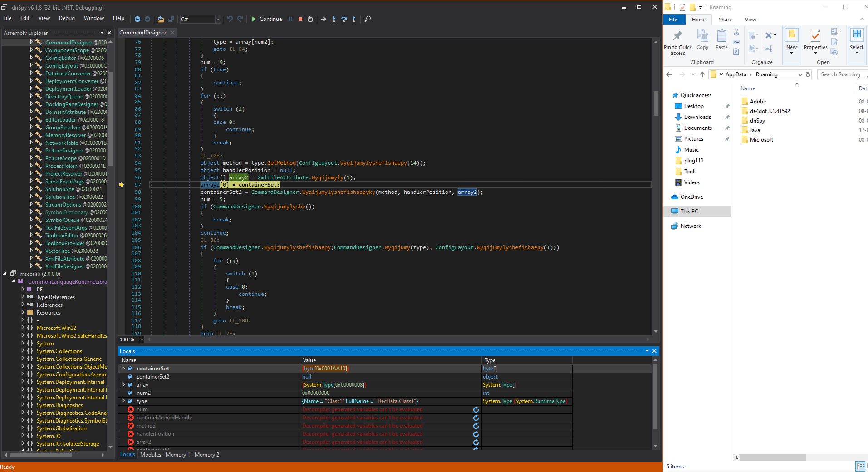Click the Open file folder icon
The width and height of the screenshot is (868, 472).
161,19
